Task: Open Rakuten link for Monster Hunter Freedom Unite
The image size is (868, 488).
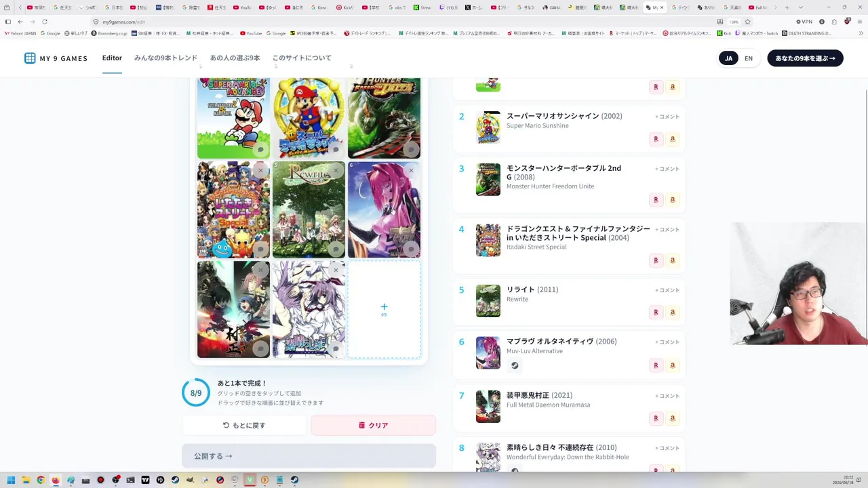Action: pos(656,200)
